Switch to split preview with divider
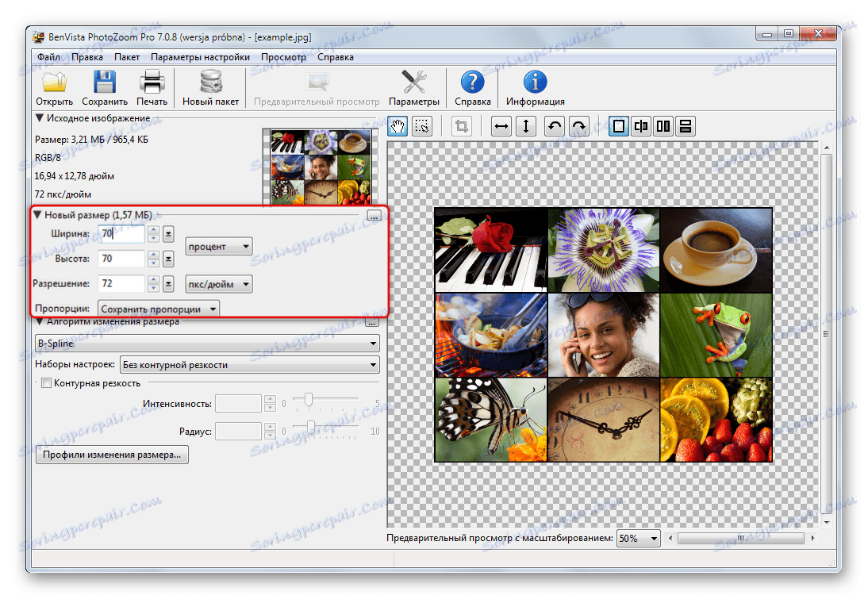 click(x=641, y=126)
